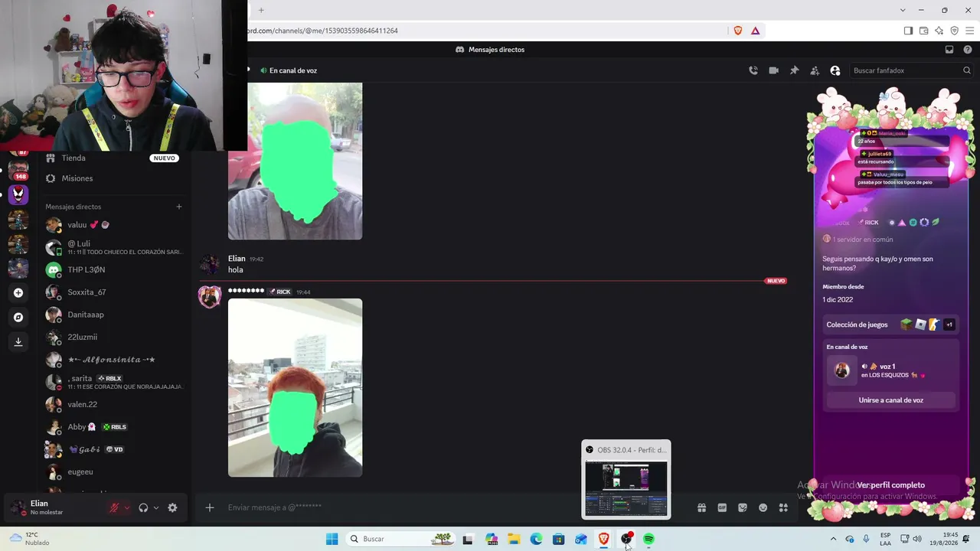Search in the Buscar fanfadox field
980x551 pixels.
(911, 70)
